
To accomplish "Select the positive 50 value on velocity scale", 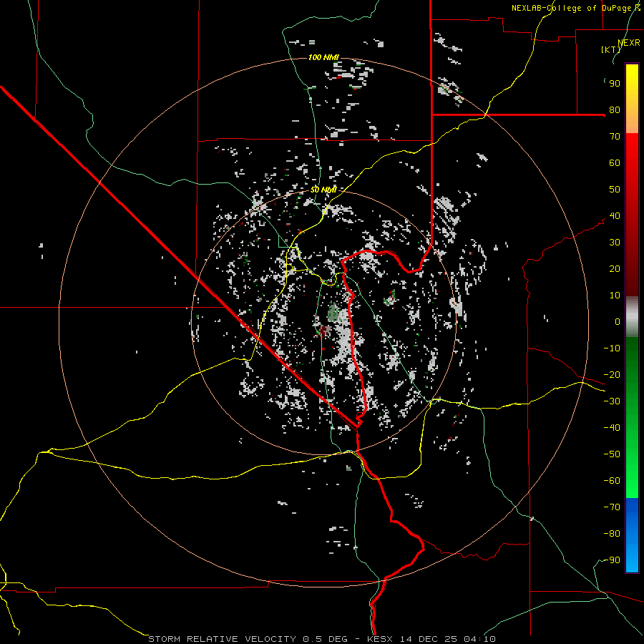I will [615, 190].
